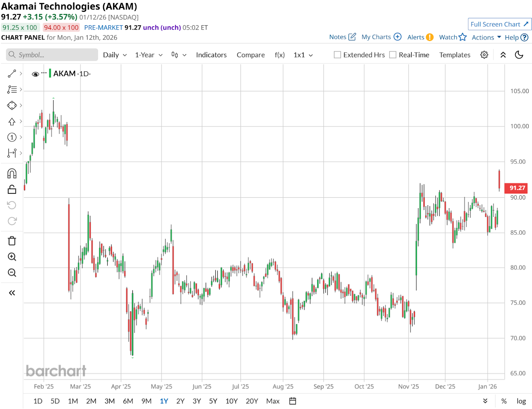
Task: Toggle the drawing lock icon
Action: pos(12,189)
